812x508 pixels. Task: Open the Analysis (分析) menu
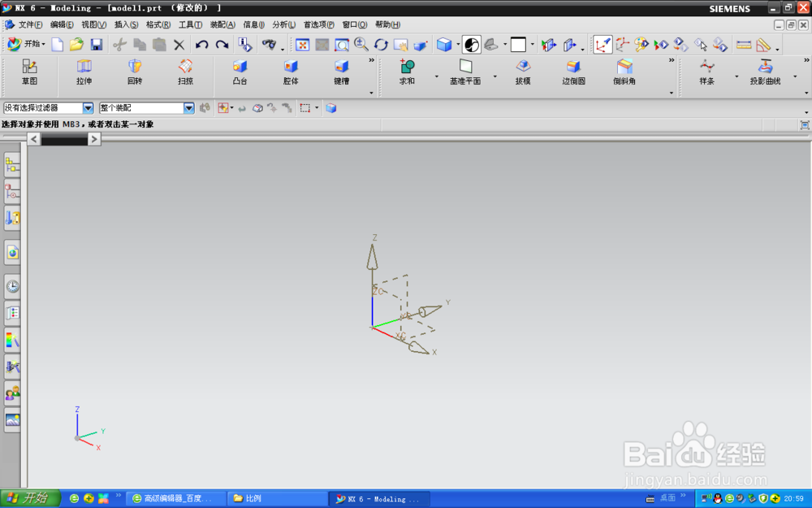[x=283, y=24]
